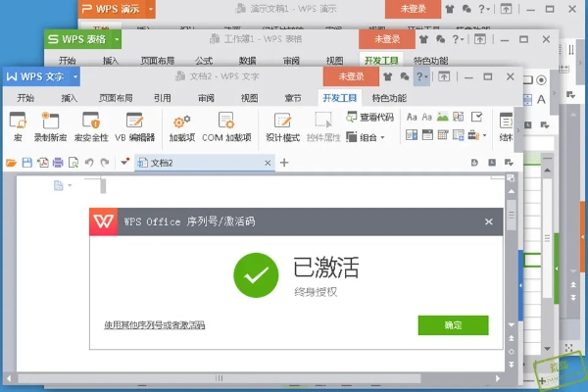Open the 章节 tab in WPS 文字
588x392 pixels.
[293, 98]
